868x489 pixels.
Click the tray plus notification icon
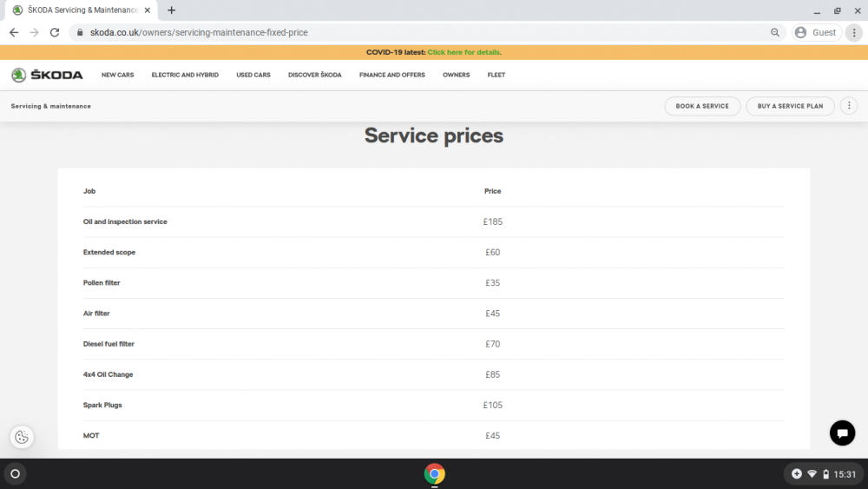(797, 473)
